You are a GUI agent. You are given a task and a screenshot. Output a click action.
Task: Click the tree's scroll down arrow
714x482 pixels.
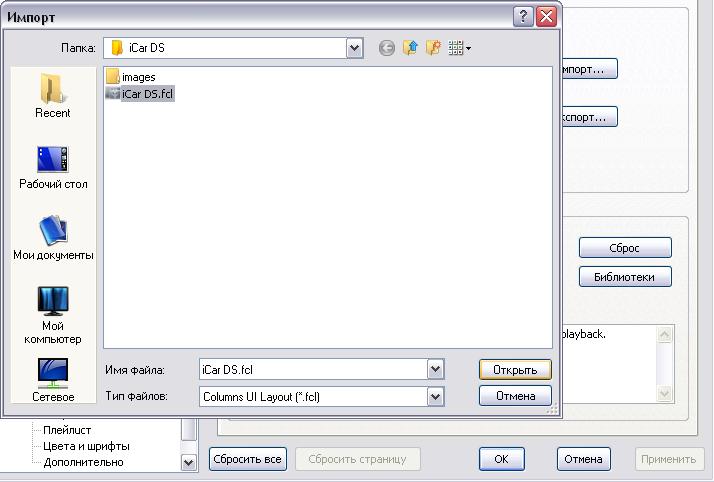tap(188, 462)
